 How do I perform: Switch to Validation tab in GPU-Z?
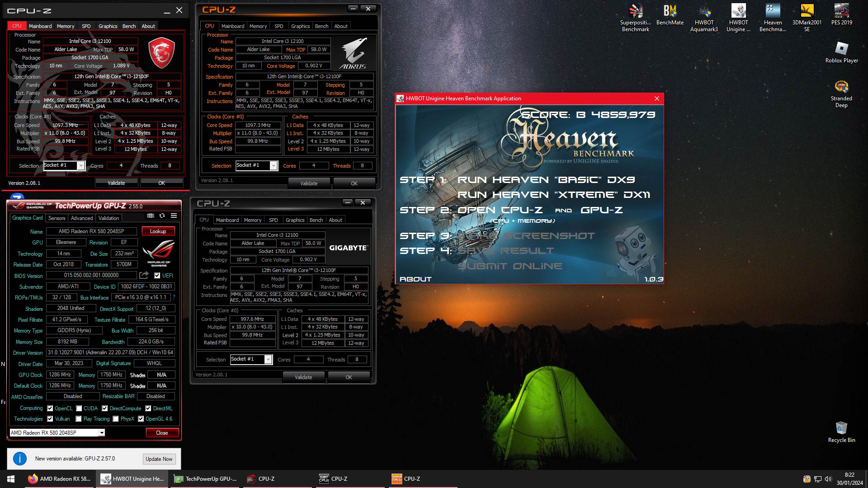[x=109, y=218]
